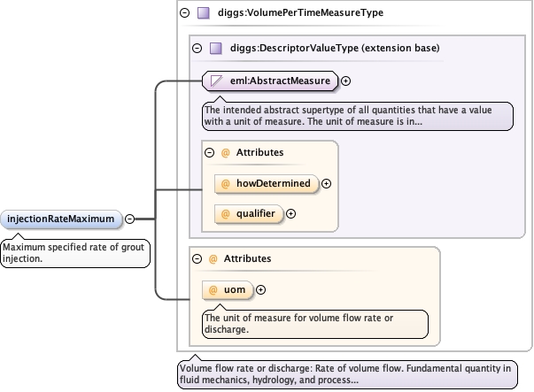Collapse the injectionRateMaximum element node
Viewport: 534px width, 392px height.
click(x=129, y=219)
